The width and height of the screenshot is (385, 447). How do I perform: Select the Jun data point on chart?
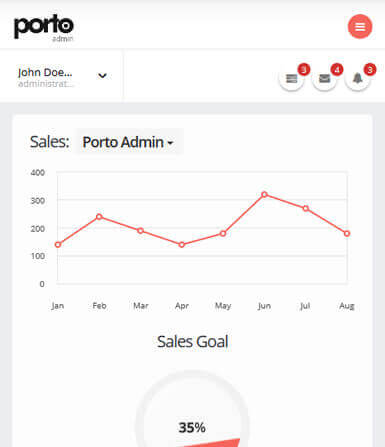(264, 194)
